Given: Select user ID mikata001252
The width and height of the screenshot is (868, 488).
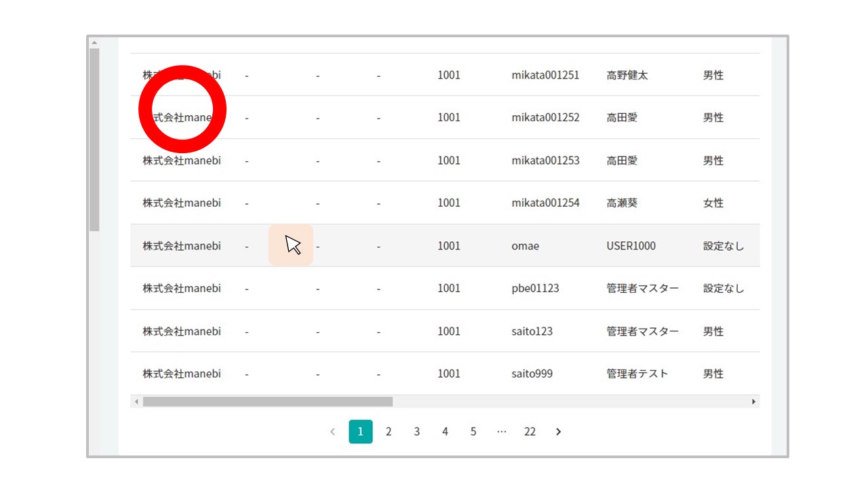Looking at the screenshot, I should [545, 117].
